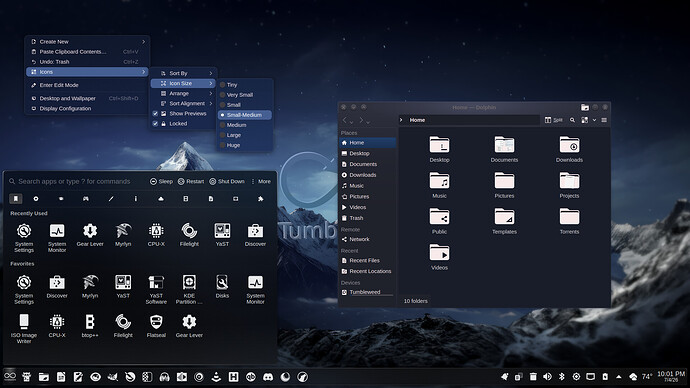Click the Discord icon in the taskbar

(268, 377)
